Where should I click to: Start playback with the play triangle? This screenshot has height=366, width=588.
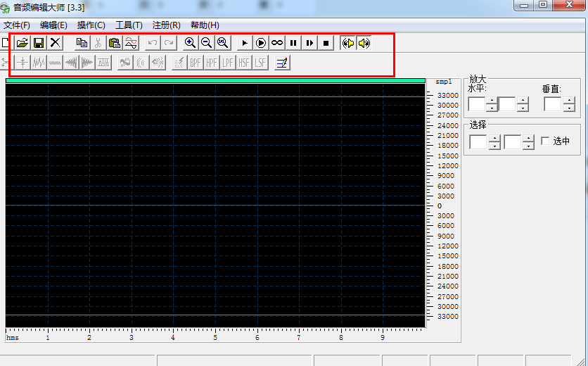point(245,43)
